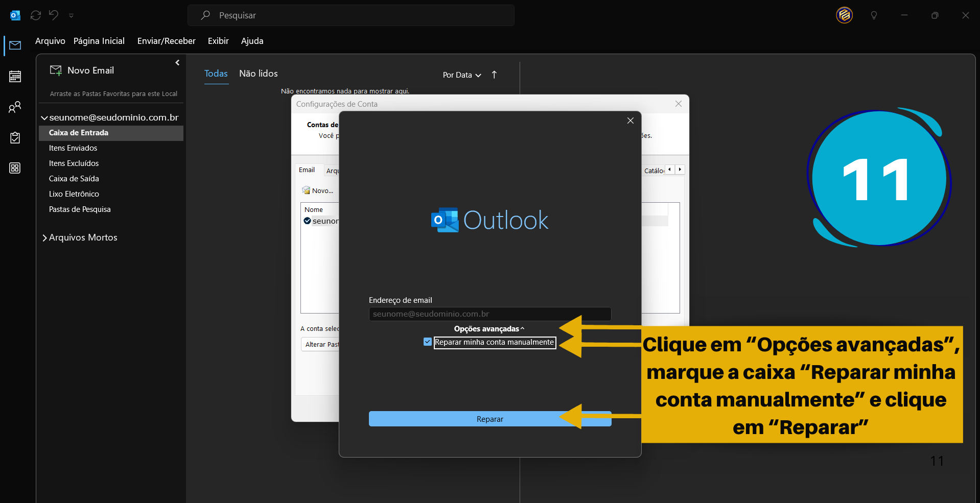Click the Novo Email button

82,70
